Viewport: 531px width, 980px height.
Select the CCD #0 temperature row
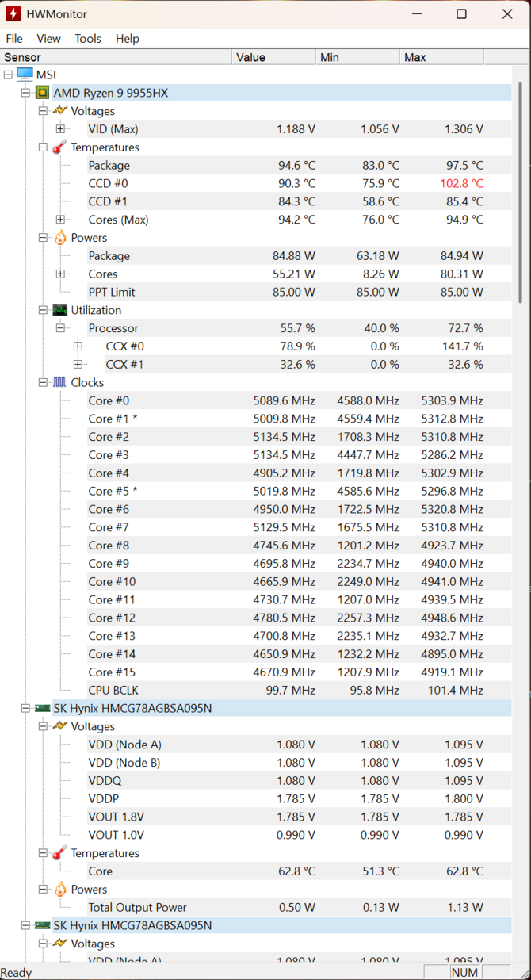pyautogui.click(x=300, y=183)
